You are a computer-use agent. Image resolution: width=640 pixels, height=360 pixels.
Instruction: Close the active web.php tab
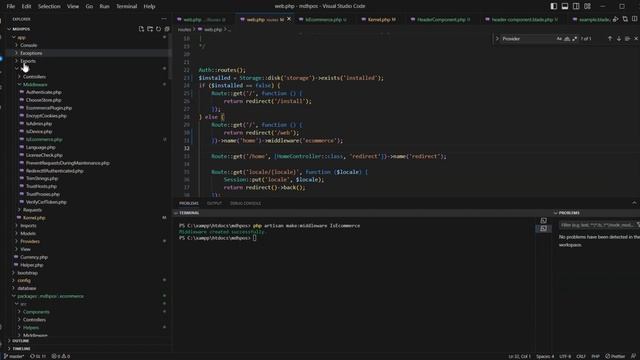click(289, 19)
